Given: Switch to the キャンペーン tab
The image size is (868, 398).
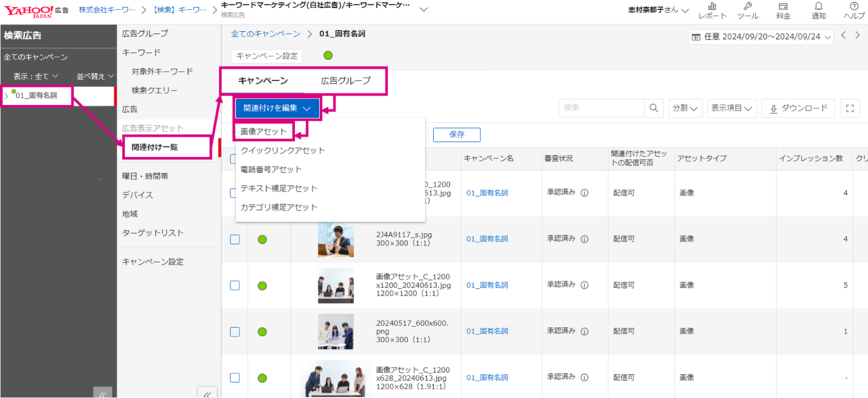Looking at the screenshot, I should click(263, 81).
